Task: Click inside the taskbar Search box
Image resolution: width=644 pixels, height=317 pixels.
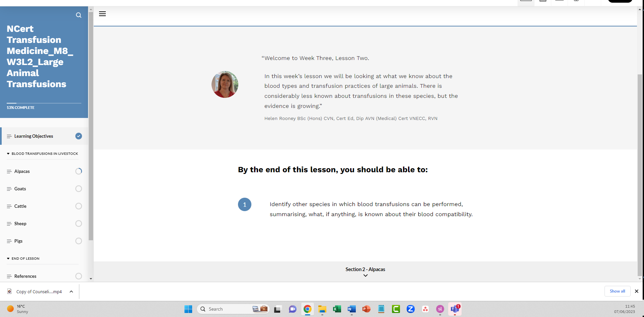Action: (x=233, y=309)
